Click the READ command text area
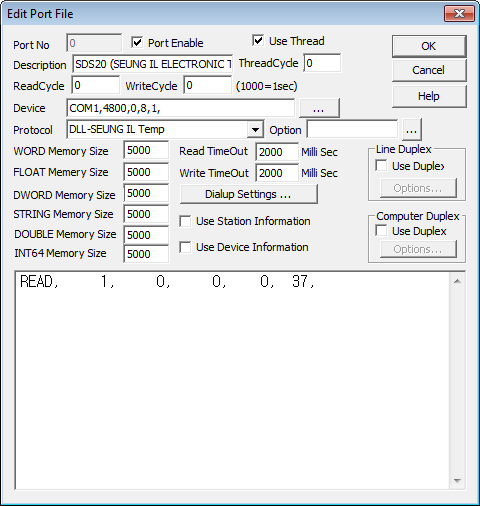The image size is (480, 506). click(x=233, y=380)
